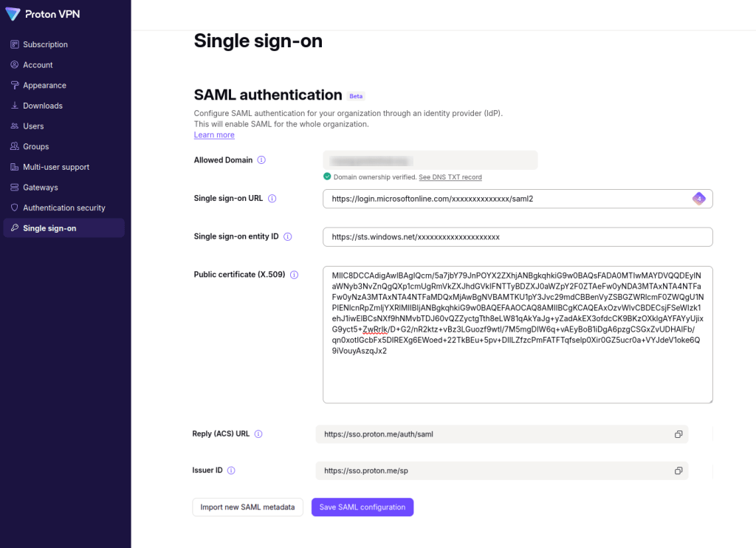
Task: Click Import new SAML metadata button
Action: point(248,507)
